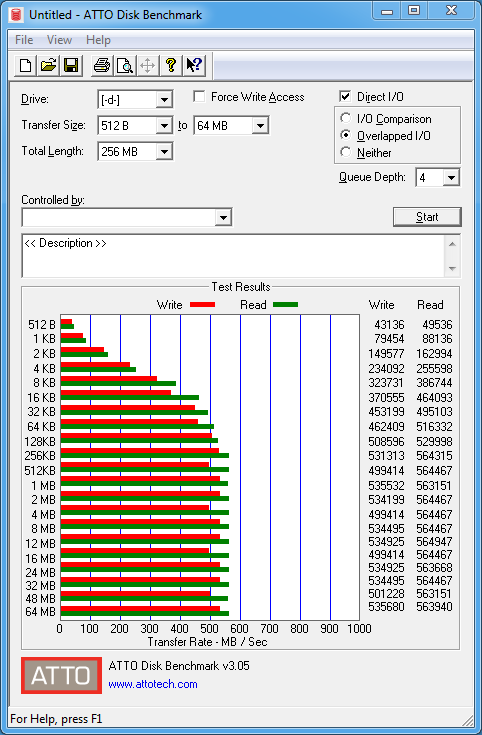
Task: Click the 48 MB row write value 501228
Action: [386, 593]
